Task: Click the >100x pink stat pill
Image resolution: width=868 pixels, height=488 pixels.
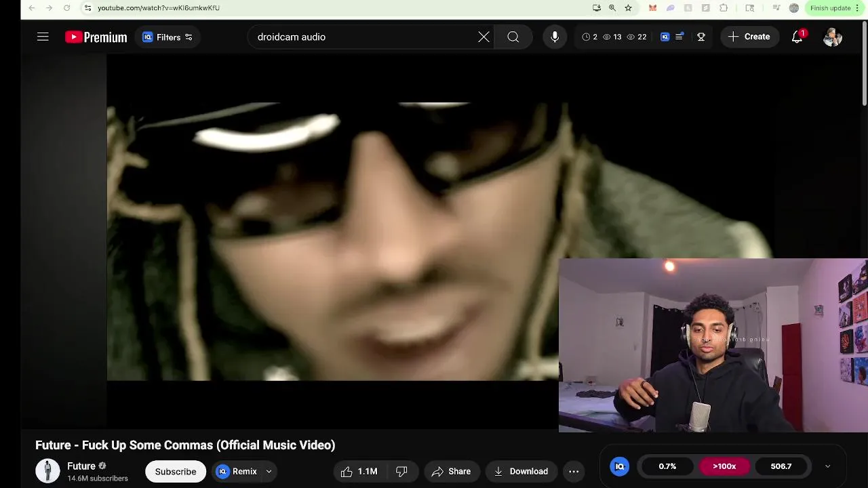Action: 724,466
